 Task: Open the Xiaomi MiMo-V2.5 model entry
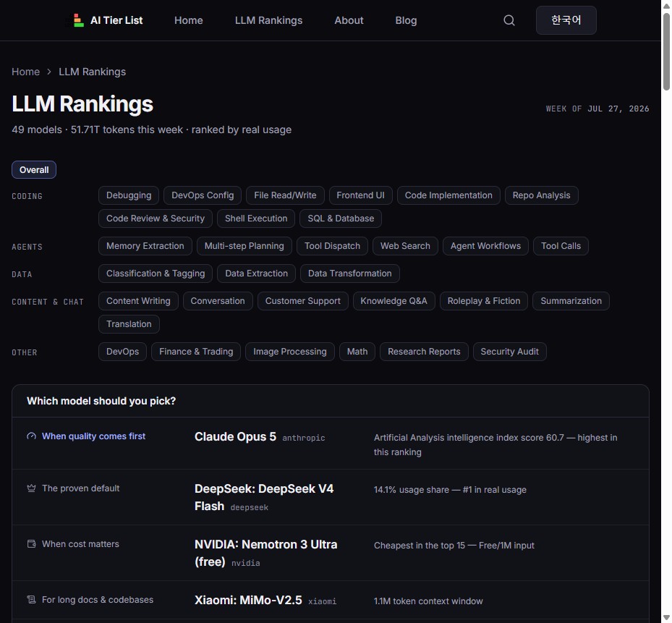248,601
